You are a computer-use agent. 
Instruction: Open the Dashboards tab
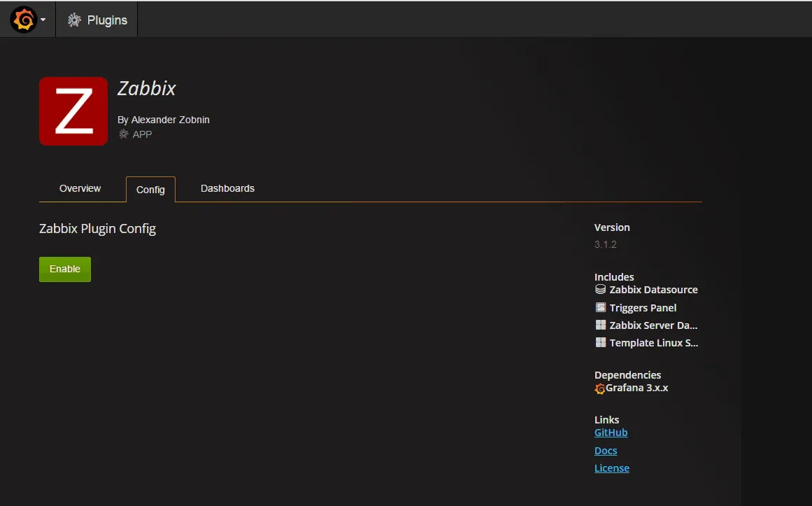(x=227, y=189)
